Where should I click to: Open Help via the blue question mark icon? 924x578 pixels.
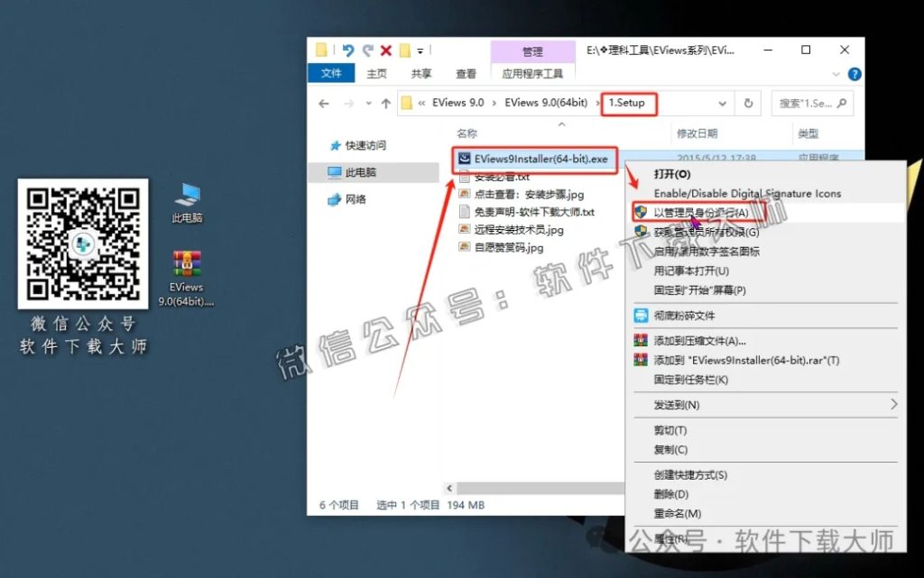[x=854, y=74]
